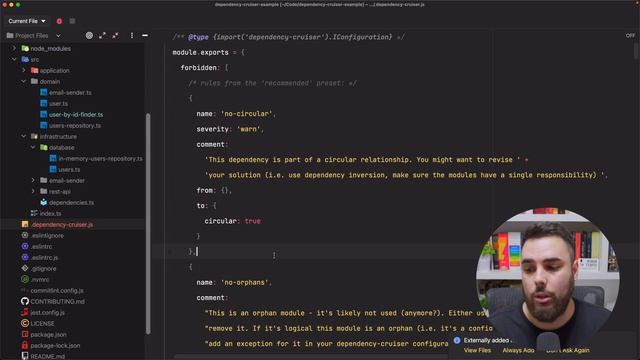Click the file icon beside dependencies.ts
The height and width of the screenshot is (360, 640).
pos(44,202)
